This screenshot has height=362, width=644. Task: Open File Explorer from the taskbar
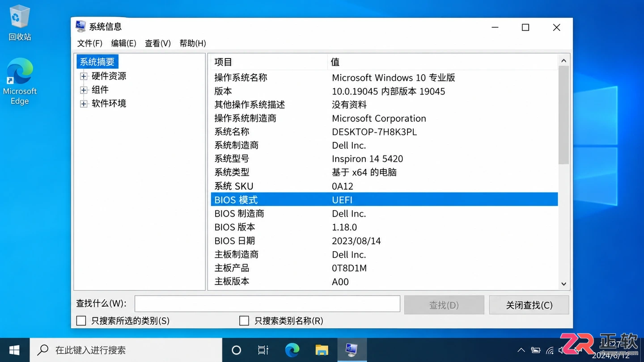point(322,350)
